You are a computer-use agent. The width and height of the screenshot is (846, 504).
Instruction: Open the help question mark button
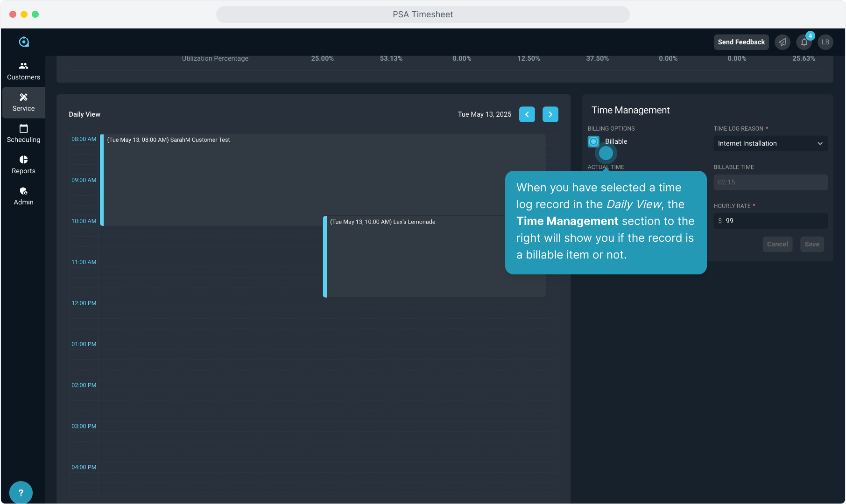(x=21, y=492)
